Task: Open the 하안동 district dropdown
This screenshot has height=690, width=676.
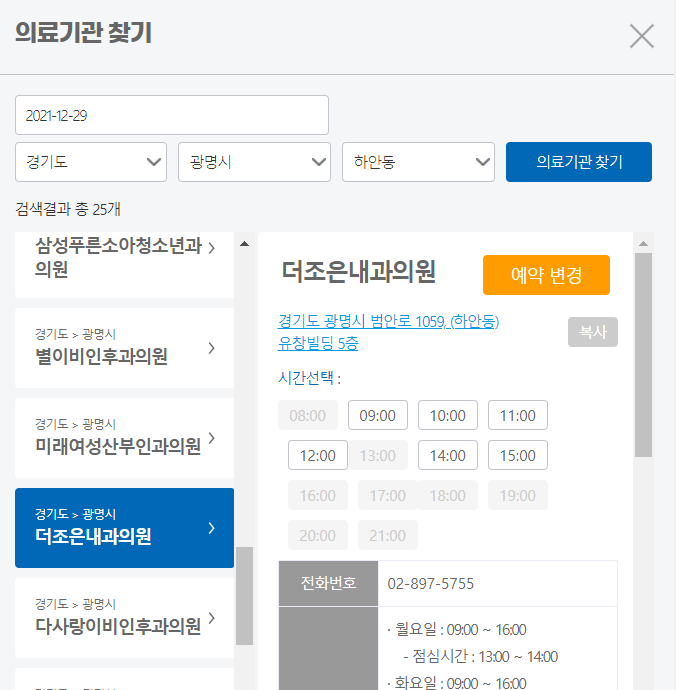Action: 418,162
